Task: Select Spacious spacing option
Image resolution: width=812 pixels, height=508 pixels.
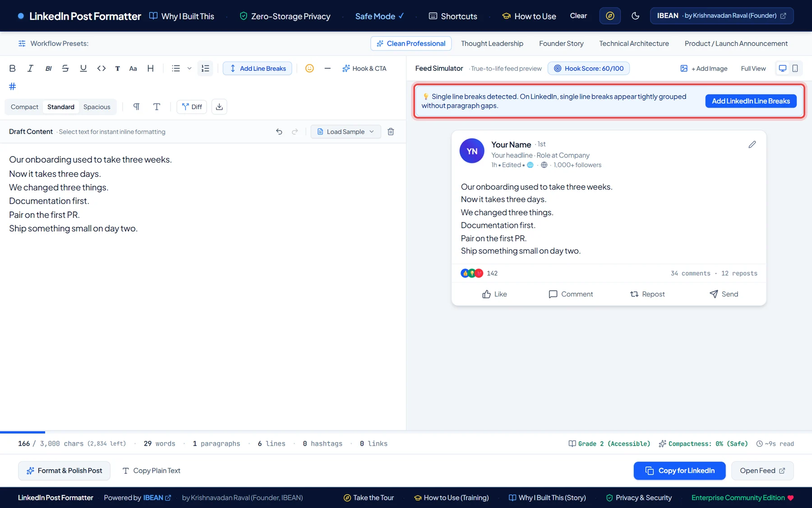Action: point(97,107)
